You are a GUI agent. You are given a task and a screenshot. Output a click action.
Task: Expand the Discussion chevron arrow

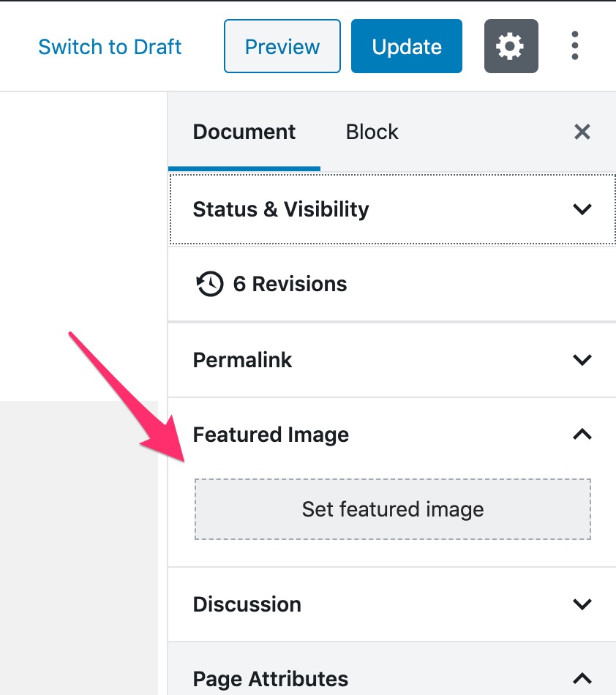(582, 604)
